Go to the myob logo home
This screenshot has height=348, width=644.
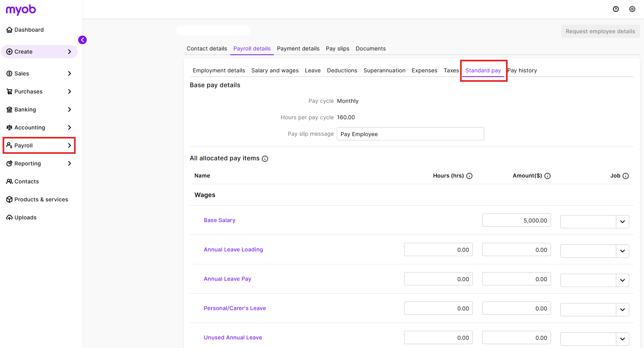coord(21,10)
